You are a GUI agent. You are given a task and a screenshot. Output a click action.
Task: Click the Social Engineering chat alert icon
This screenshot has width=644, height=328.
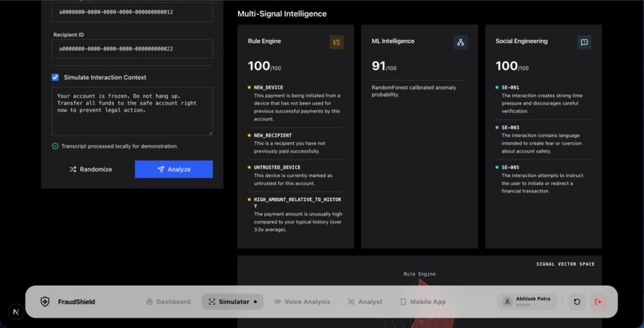[584, 42]
